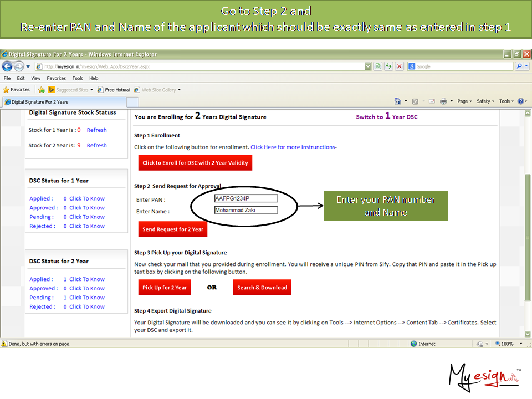Open the Safety dropdown menu
The height and width of the screenshot is (399, 532).
click(485, 101)
